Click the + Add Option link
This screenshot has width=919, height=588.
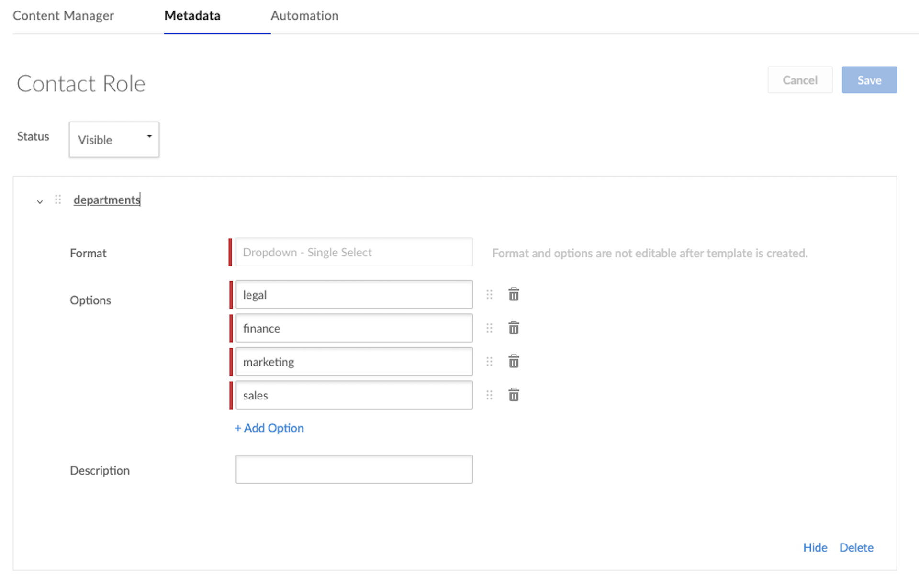click(x=269, y=428)
